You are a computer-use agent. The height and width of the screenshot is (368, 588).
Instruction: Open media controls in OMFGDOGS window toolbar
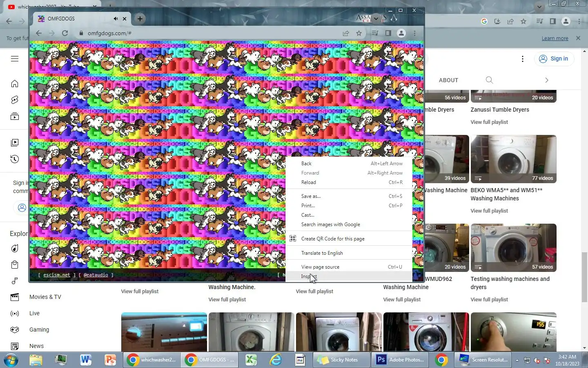[x=375, y=33]
